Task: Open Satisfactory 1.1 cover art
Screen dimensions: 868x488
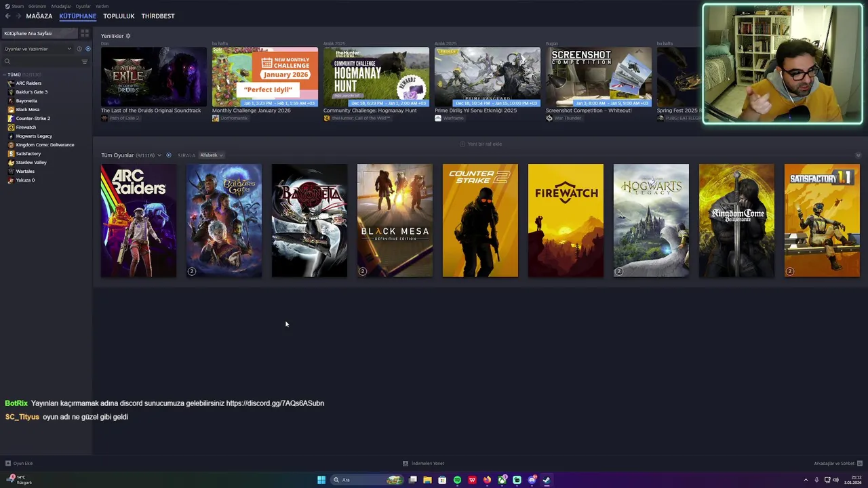Action: click(822, 220)
